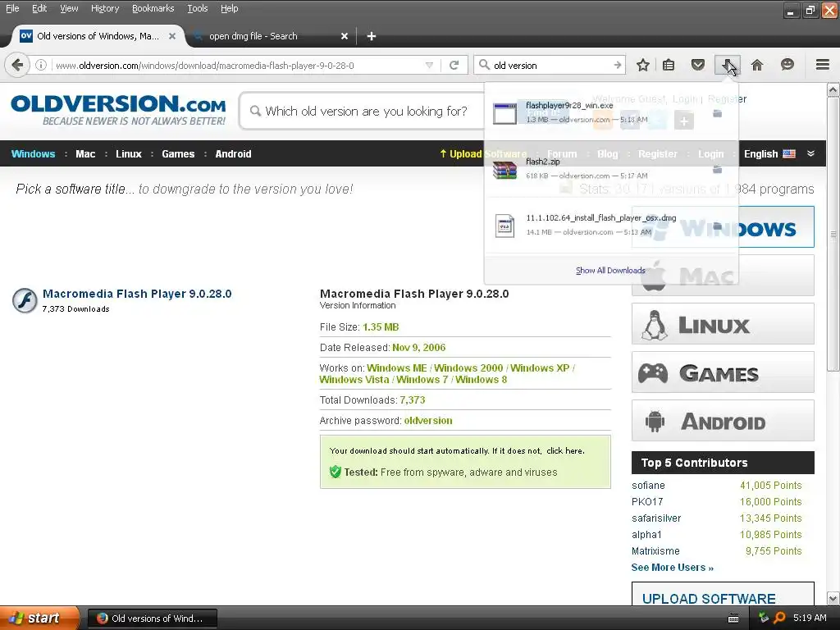Open Macromedia Flash Player 9.0.28.0 title link
This screenshot has width=840, height=630.
(137, 294)
